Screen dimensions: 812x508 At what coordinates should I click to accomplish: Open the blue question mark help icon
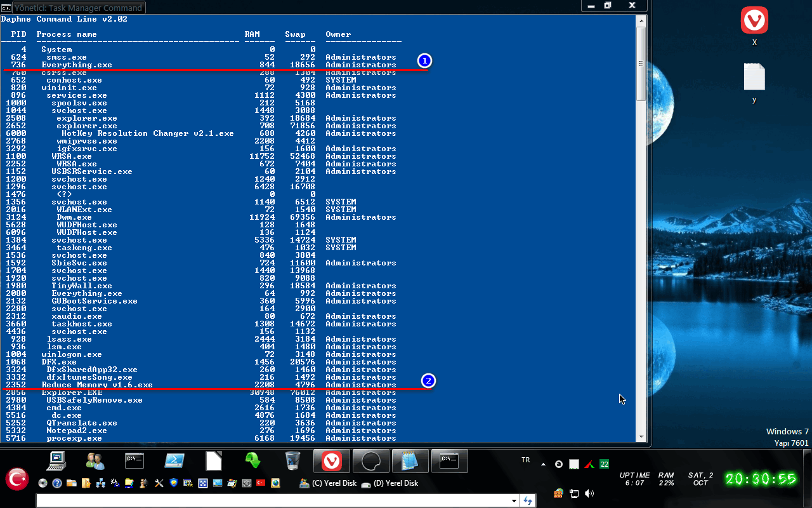[x=57, y=483]
